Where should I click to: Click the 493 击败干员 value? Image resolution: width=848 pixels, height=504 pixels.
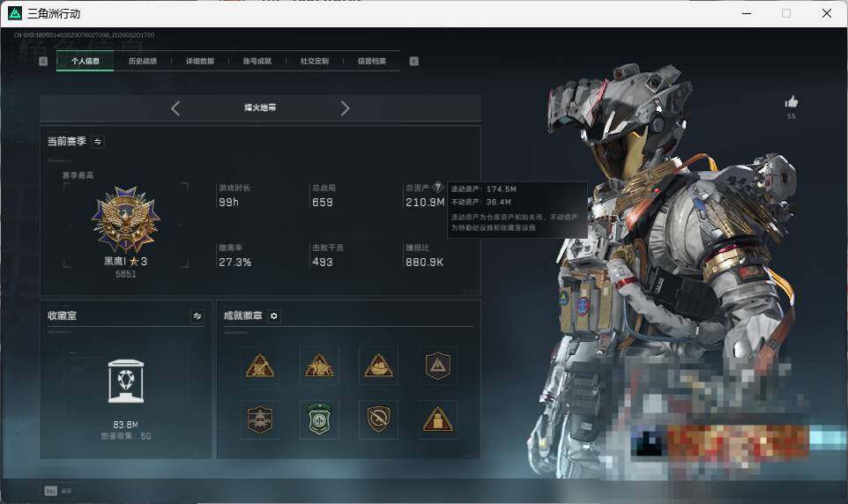[x=323, y=263]
